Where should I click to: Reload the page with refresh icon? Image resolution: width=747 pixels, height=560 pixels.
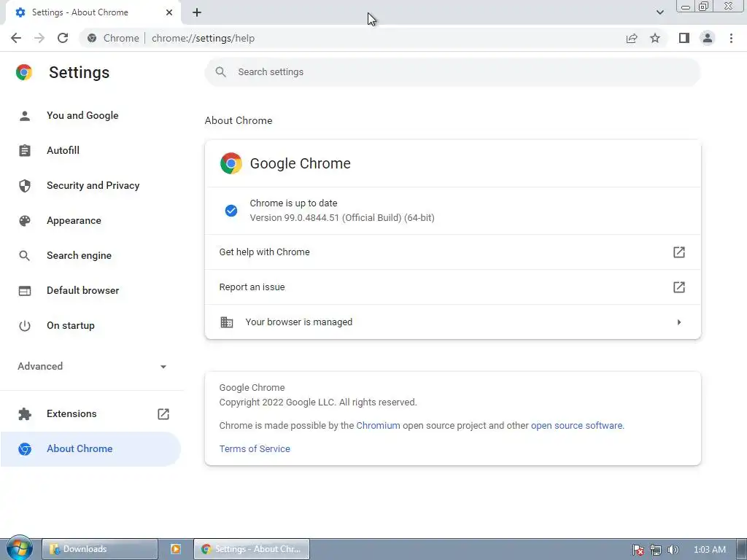(63, 38)
